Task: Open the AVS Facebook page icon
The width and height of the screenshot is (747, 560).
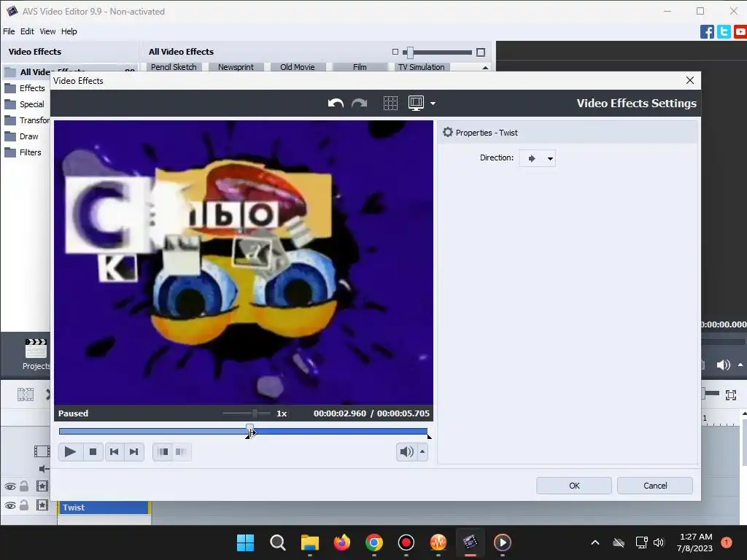Action: pos(707,32)
